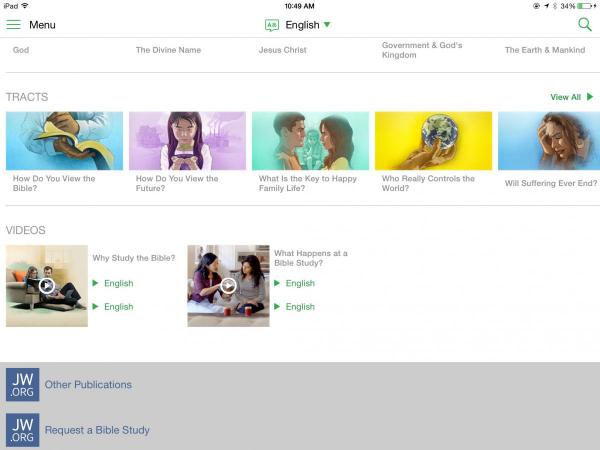Open How Do You View the Bible tract thumbnail
600x450 pixels.
click(x=64, y=141)
